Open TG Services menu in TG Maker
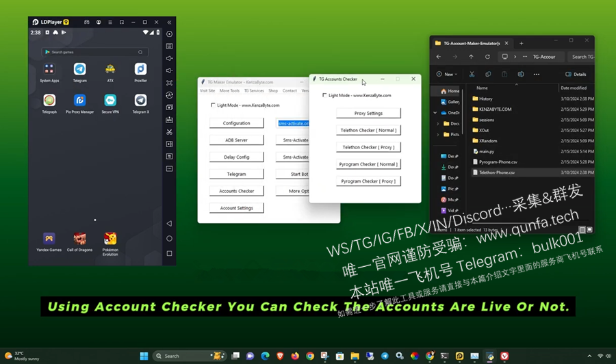Viewport: 616px width, 364px height. tap(254, 91)
